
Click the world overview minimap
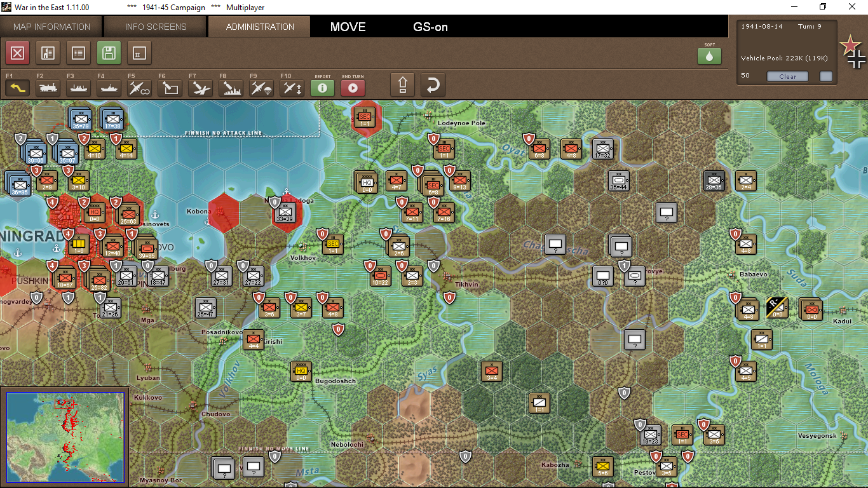pyautogui.click(x=66, y=436)
